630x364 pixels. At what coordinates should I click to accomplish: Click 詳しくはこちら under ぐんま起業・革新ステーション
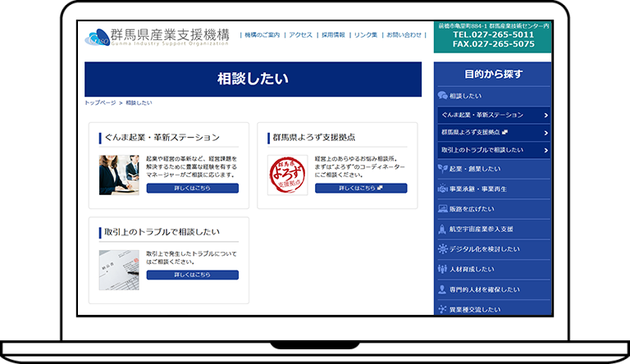[x=193, y=188]
